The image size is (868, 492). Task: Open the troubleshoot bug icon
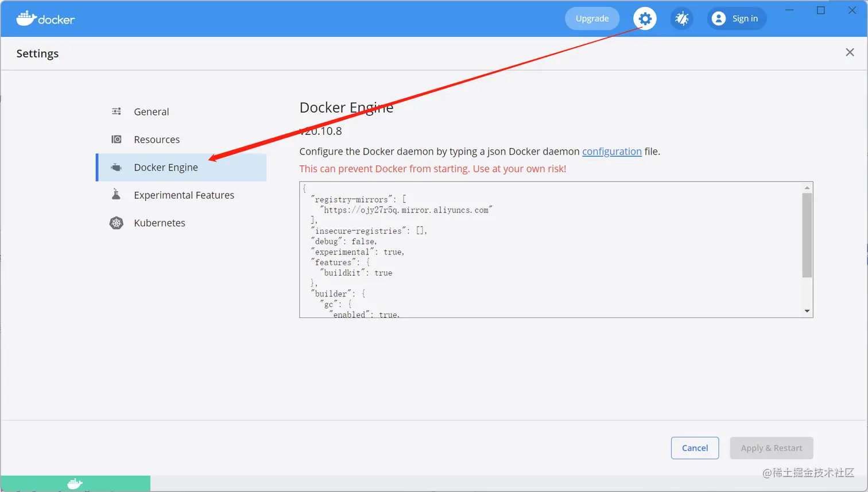(x=681, y=18)
